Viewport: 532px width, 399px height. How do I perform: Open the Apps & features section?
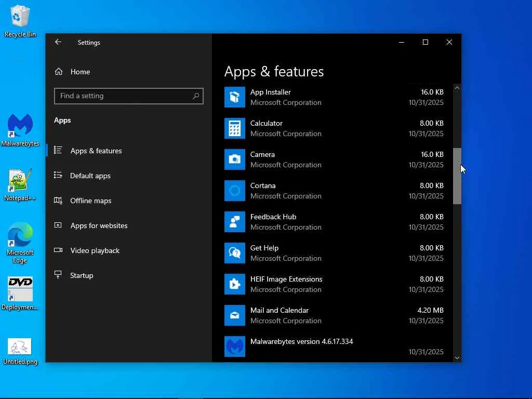tap(96, 151)
